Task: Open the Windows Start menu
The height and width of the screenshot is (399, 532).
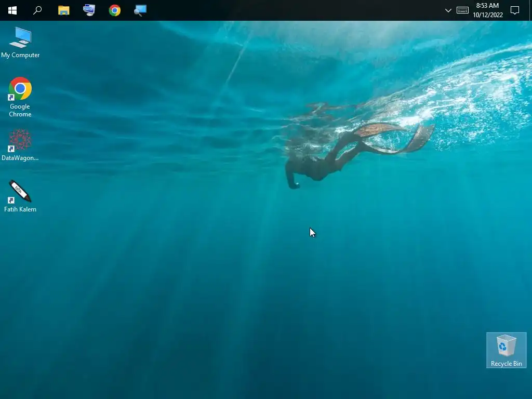Action: 12,10
